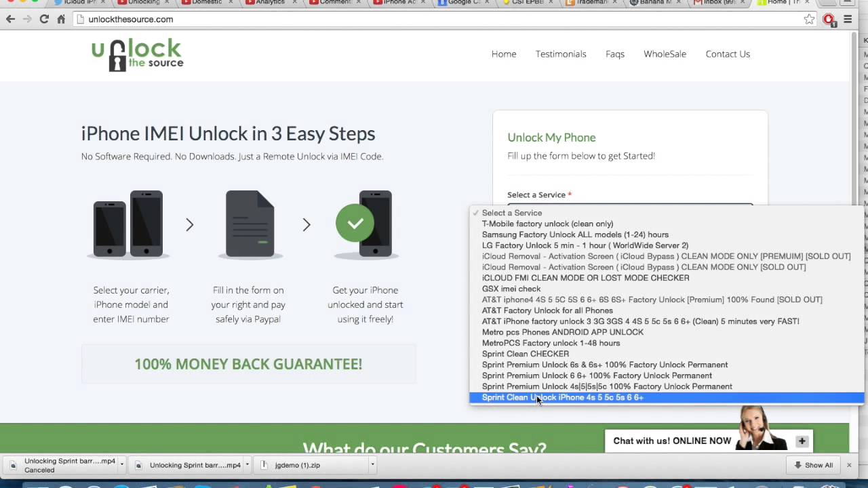
Task: Select Sprint Clean CHECKER option
Action: 667,354
